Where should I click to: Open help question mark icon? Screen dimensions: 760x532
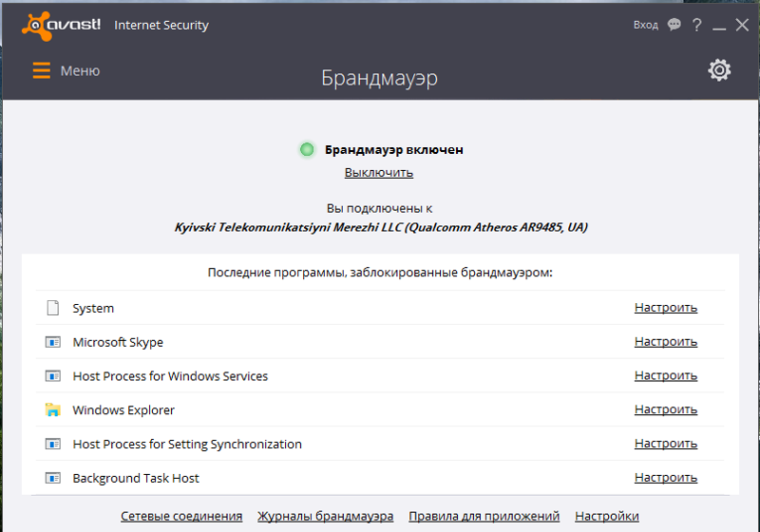coord(697,25)
